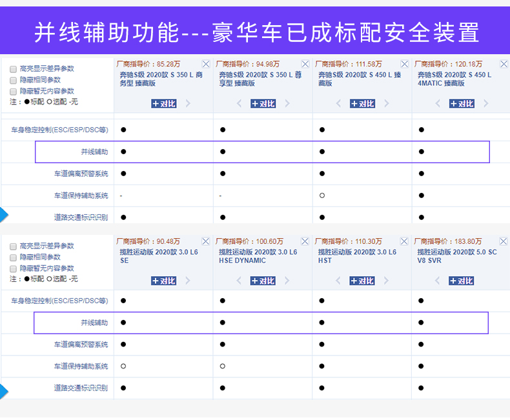Remove the 奔驰S级 S 350 L 商务型 column

[x=206, y=64]
